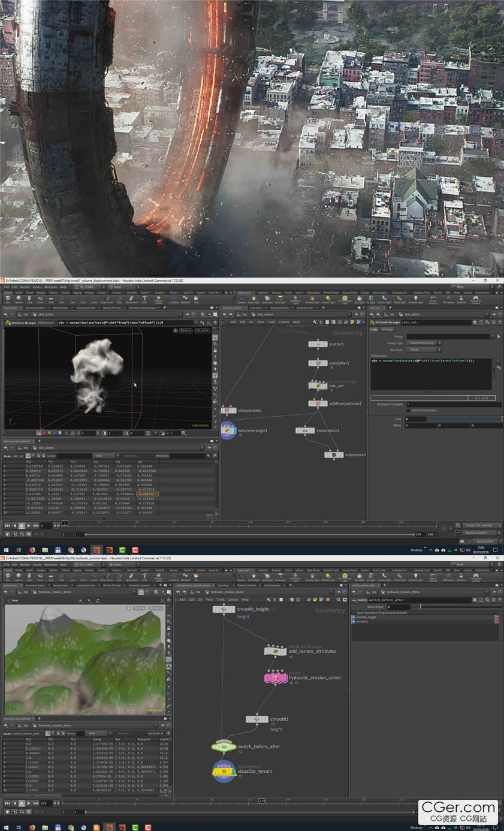504x831 pixels.
Task: Click the Camera shelf tool in volume_displacement window
Action: pos(241,299)
